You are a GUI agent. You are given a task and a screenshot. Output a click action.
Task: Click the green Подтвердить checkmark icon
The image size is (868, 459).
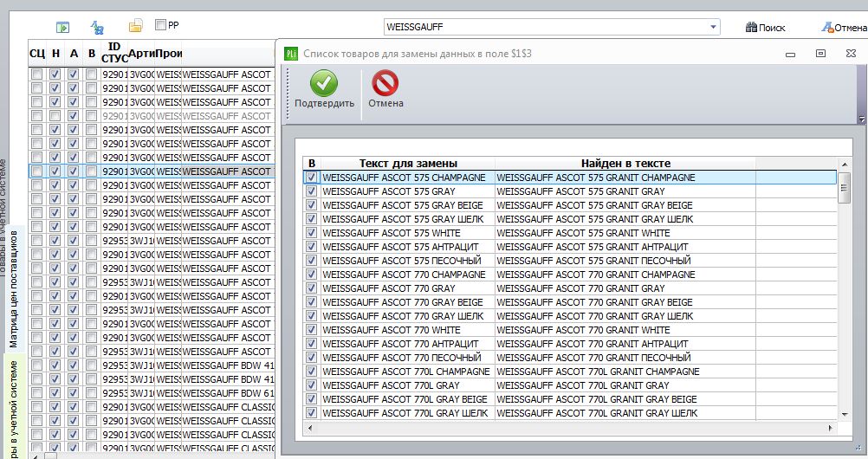[x=324, y=84]
